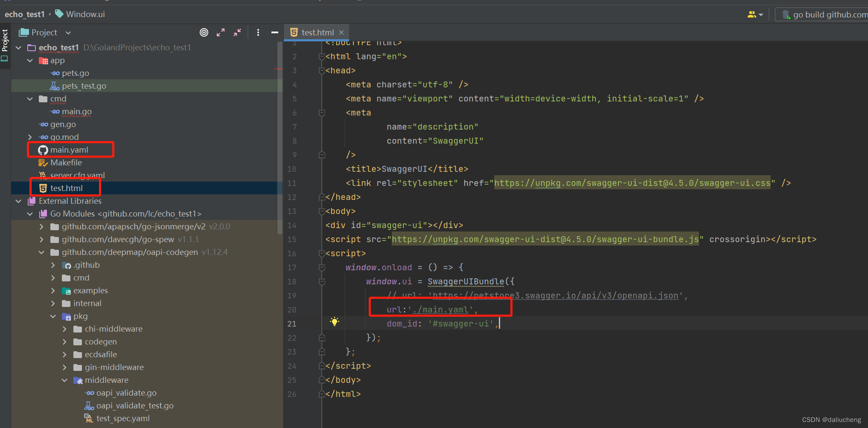Expand the chi-middleware folder
Viewport: 868px width, 428px height.
pos(64,329)
